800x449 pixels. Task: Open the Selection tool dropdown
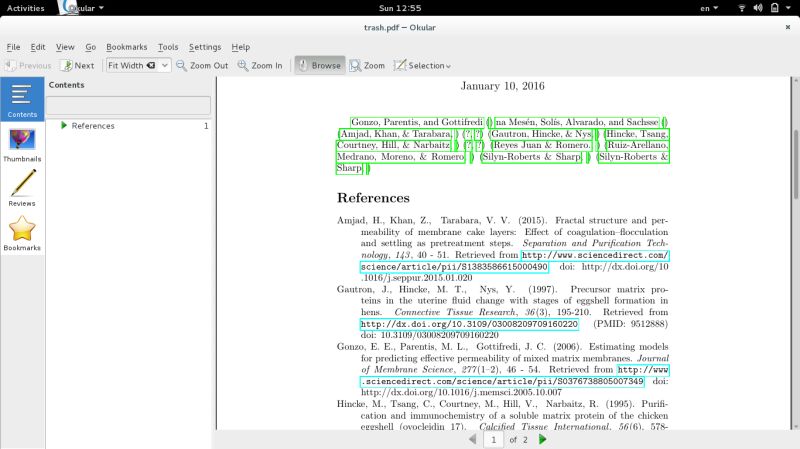coord(422,65)
